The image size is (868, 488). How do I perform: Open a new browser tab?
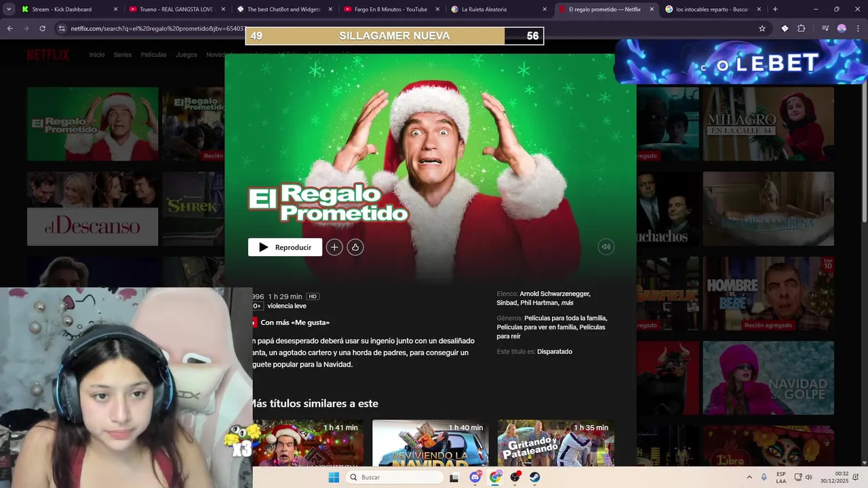(x=775, y=9)
